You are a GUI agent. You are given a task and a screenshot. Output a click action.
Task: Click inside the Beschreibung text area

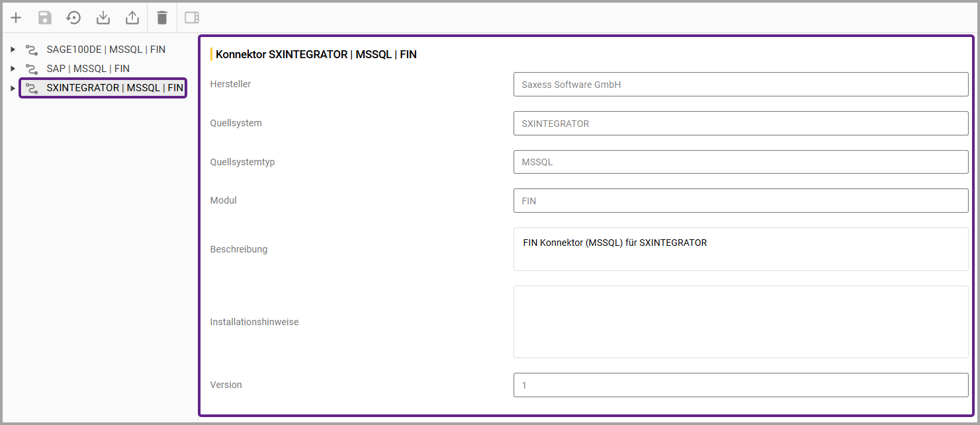click(740, 249)
